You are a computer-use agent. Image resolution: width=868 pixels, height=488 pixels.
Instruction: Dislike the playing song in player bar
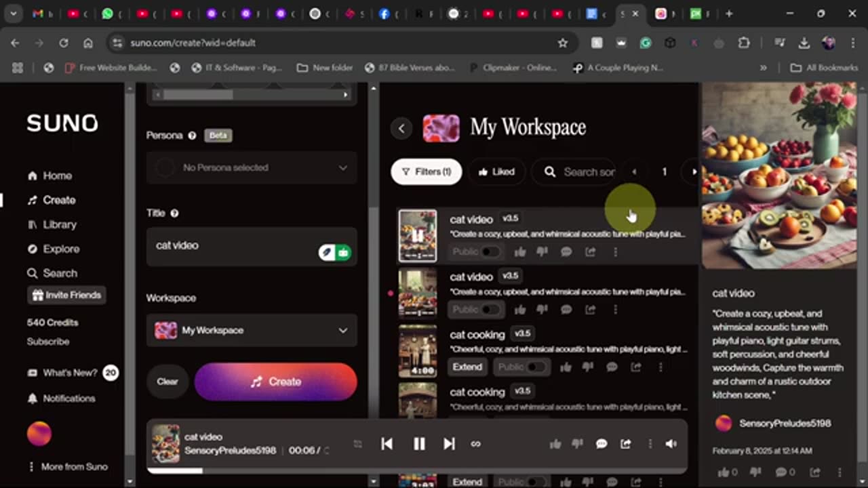[x=577, y=444]
